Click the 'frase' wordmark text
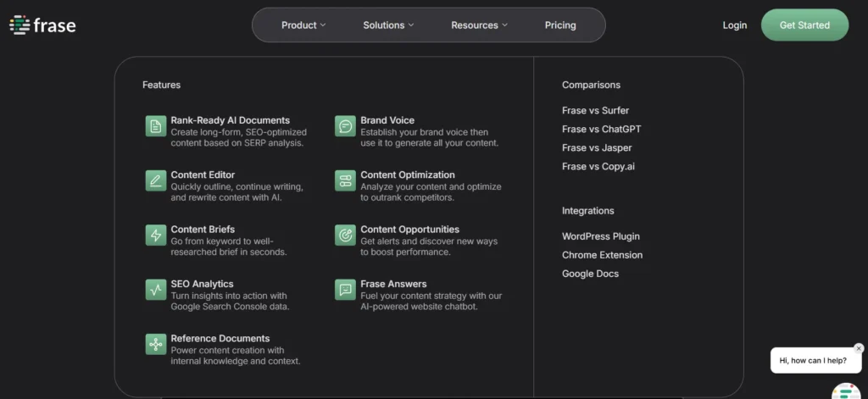868x399 pixels. point(54,25)
